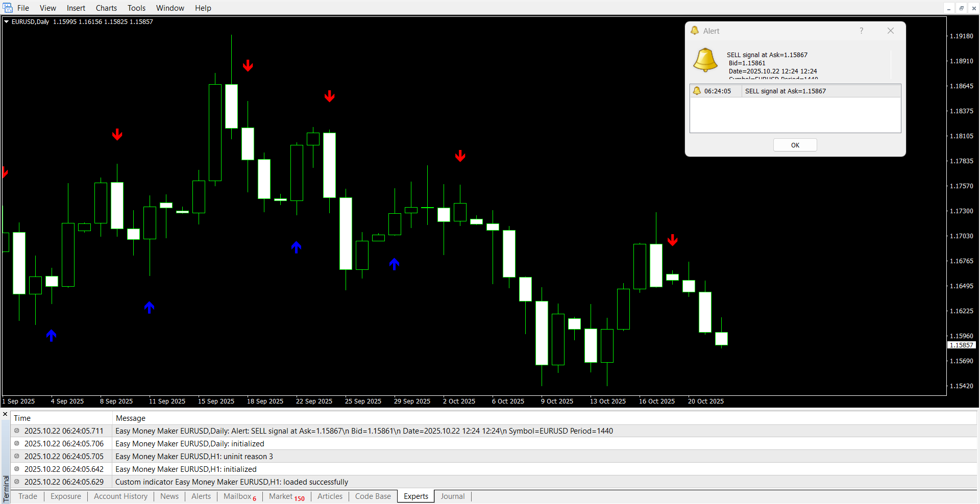Click the red sell arrow above 2 Oct candle

[x=460, y=156]
